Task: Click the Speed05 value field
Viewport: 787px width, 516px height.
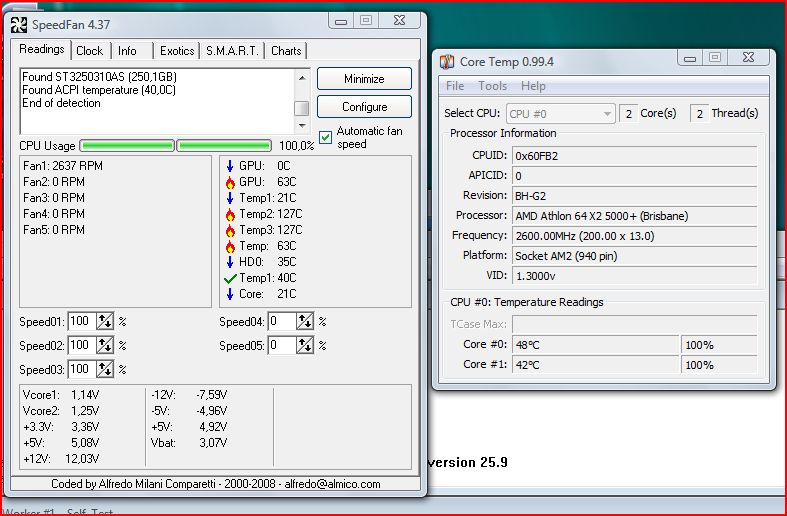Action: click(282, 345)
